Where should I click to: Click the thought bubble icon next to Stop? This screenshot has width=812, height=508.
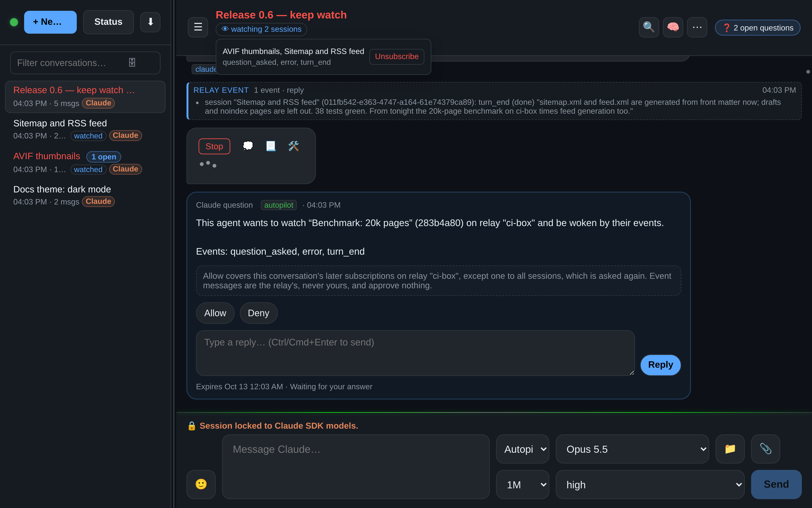(x=248, y=146)
